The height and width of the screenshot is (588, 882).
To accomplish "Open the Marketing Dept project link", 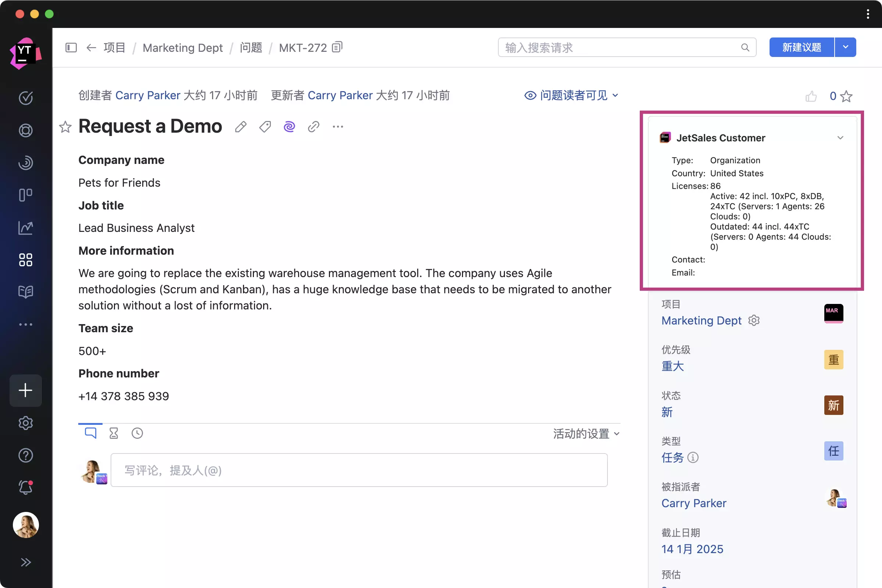I will click(x=701, y=320).
